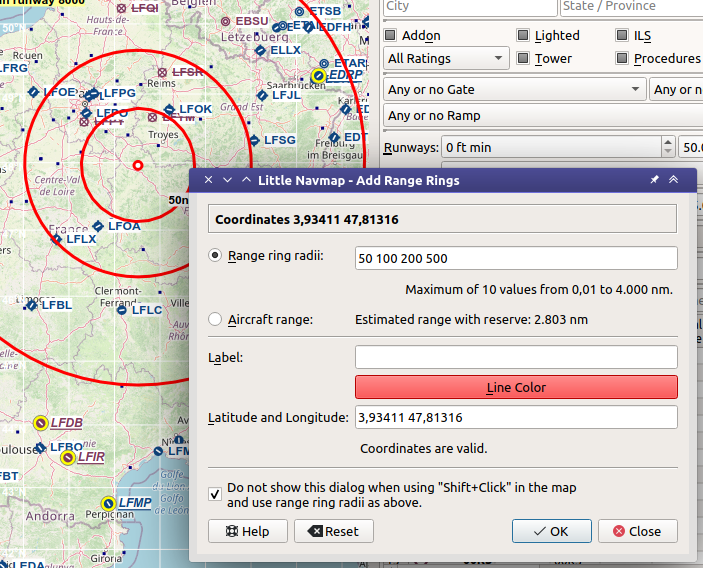Click the Help button
This screenshot has width=703, height=568.
point(248,531)
